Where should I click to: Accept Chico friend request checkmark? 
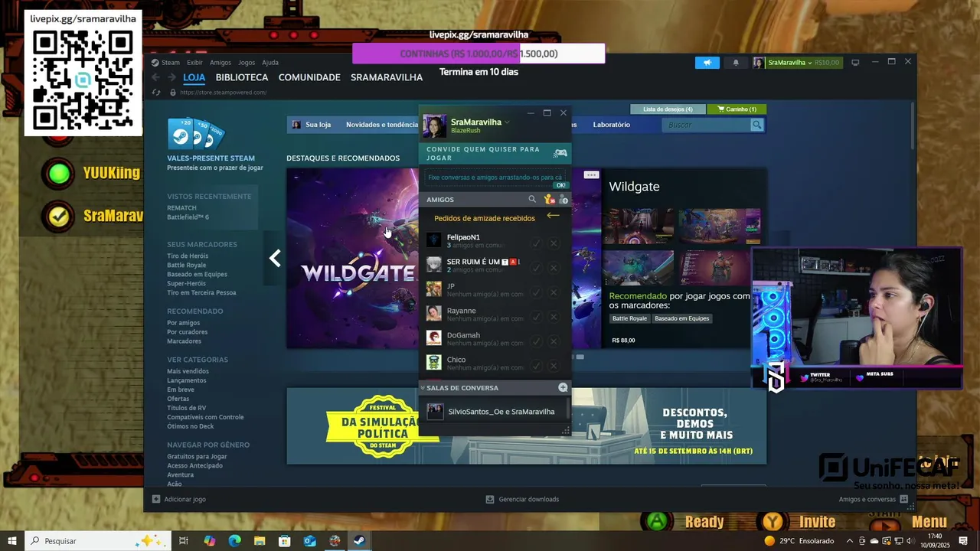point(536,366)
